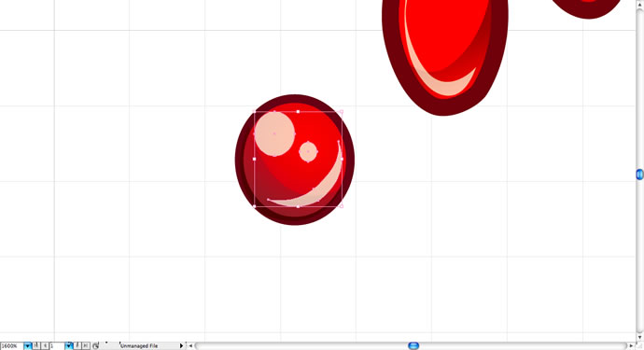Click the vertical scrollbar blue thumb
Image resolution: width=644 pixels, height=350 pixels.
(x=640, y=175)
